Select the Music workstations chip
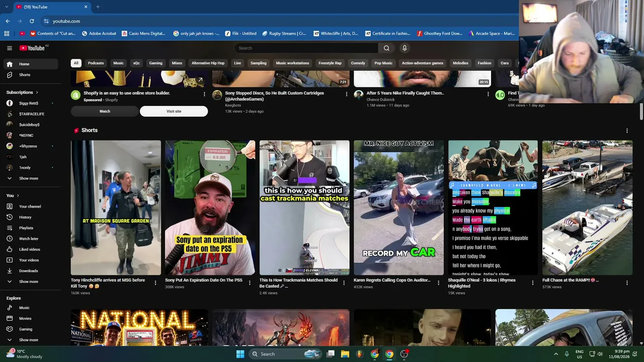Image resolution: width=644 pixels, height=362 pixels. click(x=292, y=63)
